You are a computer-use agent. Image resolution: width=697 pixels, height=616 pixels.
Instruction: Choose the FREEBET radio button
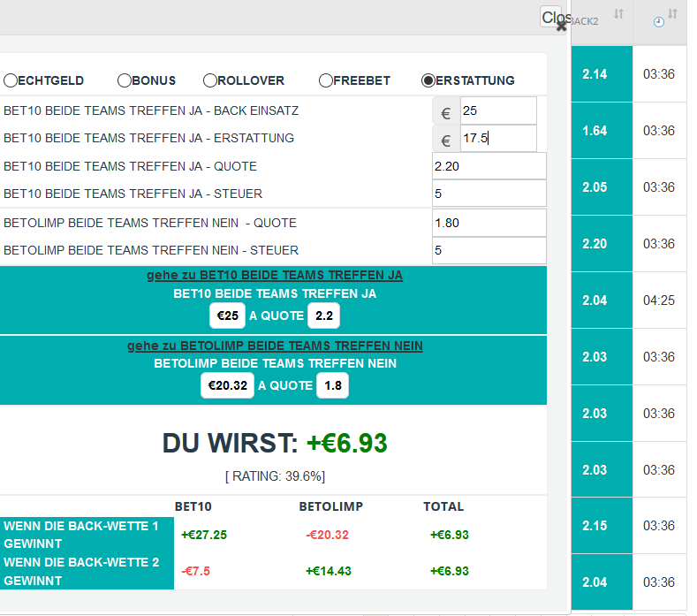click(x=326, y=80)
